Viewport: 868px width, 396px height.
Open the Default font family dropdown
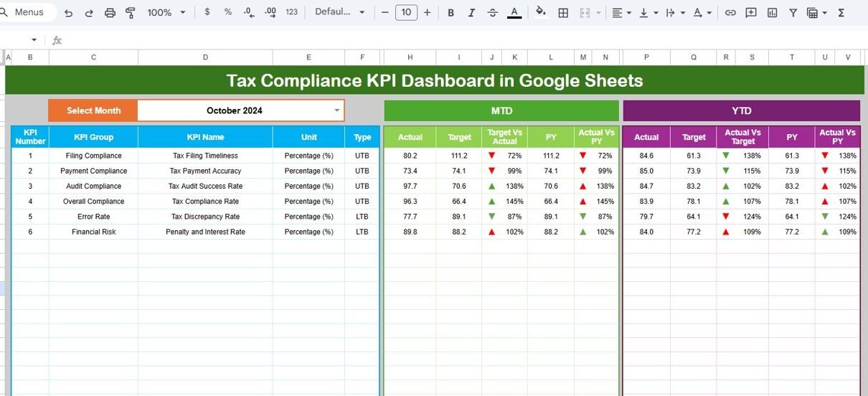pos(340,13)
